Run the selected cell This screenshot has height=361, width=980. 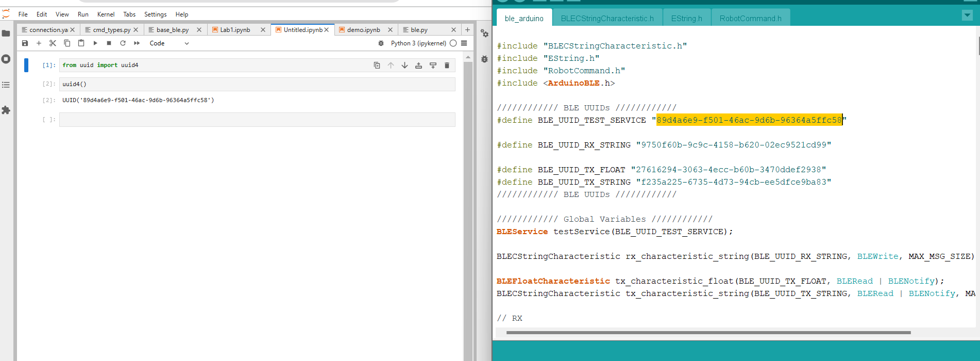point(95,43)
